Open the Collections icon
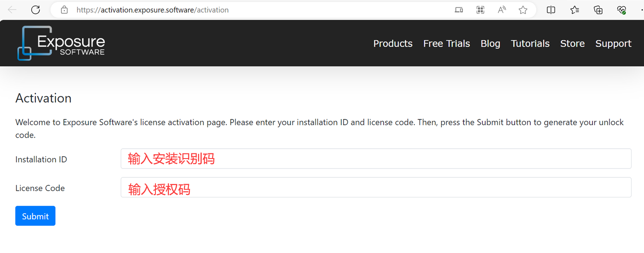The width and height of the screenshot is (644, 253). coord(598,10)
